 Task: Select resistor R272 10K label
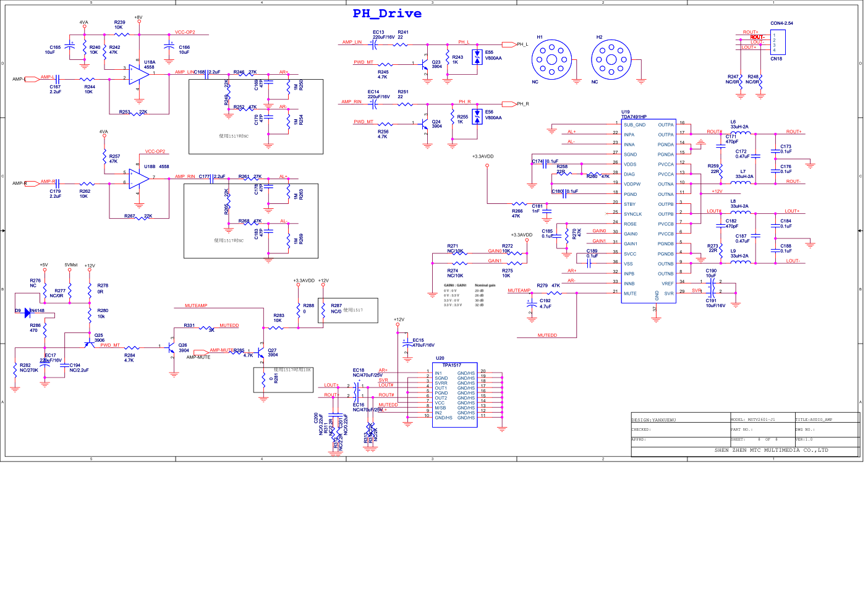tap(507, 248)
